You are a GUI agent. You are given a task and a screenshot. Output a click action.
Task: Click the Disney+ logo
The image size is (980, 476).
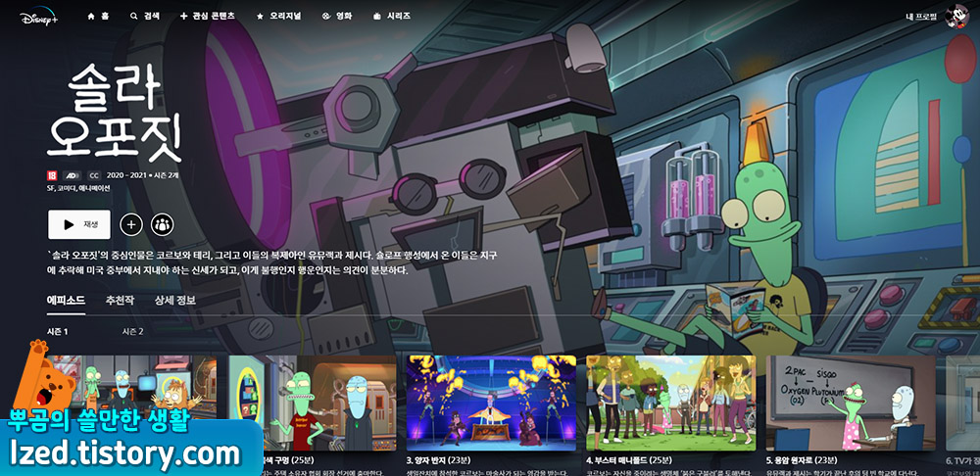point(39,17)
